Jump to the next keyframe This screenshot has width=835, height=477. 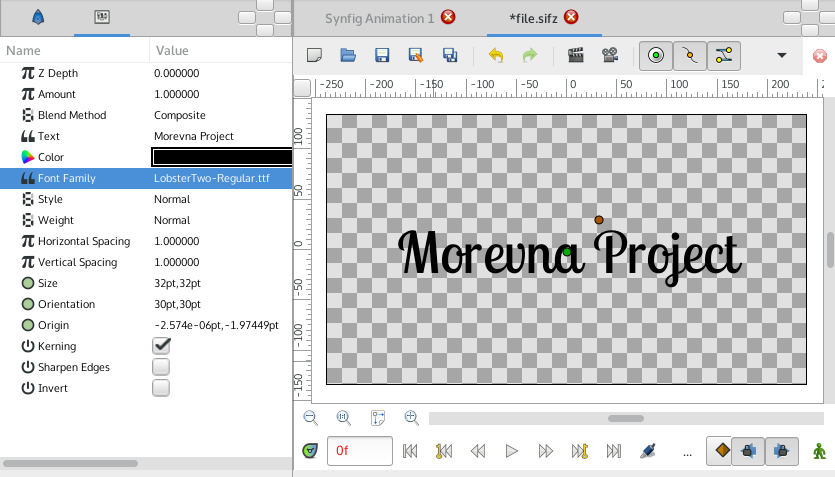point(579,451)
